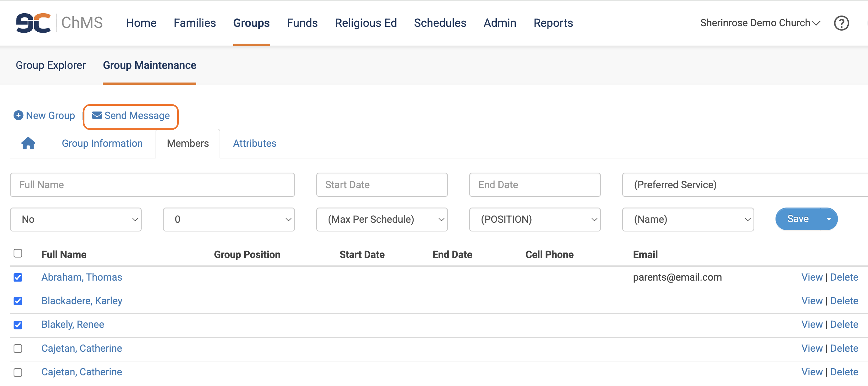Click the Send Message envelope icon
868x386 pixels.
click(97, 115)
